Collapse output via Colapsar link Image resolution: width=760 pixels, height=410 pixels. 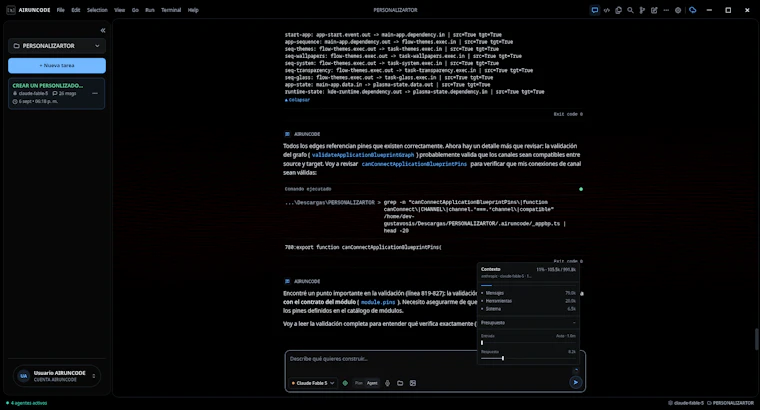click(x=297, y=100)
